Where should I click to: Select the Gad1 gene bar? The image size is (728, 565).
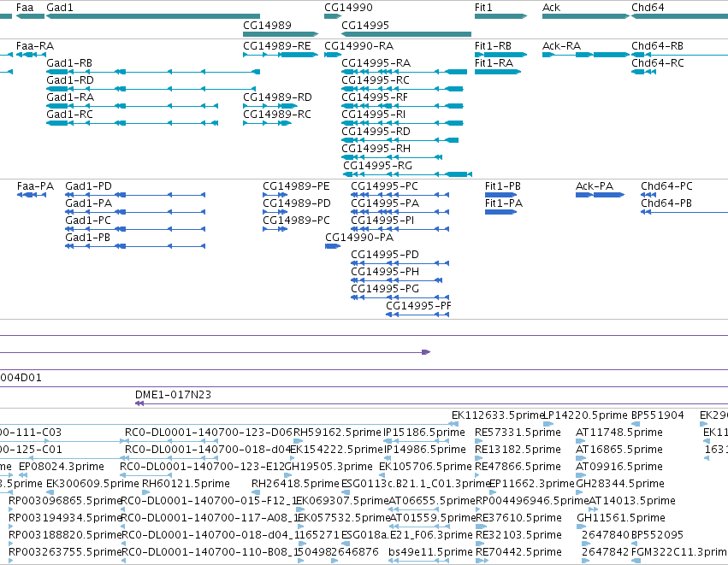tap(153, 16)
